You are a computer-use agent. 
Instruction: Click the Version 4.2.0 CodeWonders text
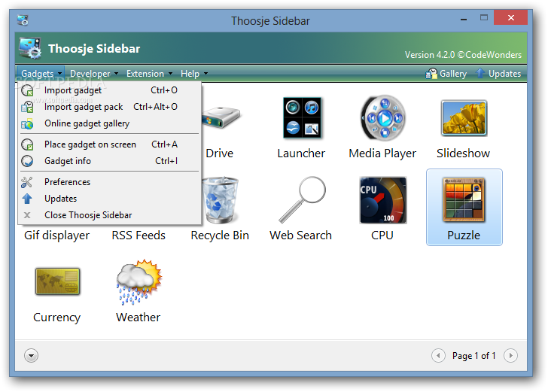click(x=463, y=55)
